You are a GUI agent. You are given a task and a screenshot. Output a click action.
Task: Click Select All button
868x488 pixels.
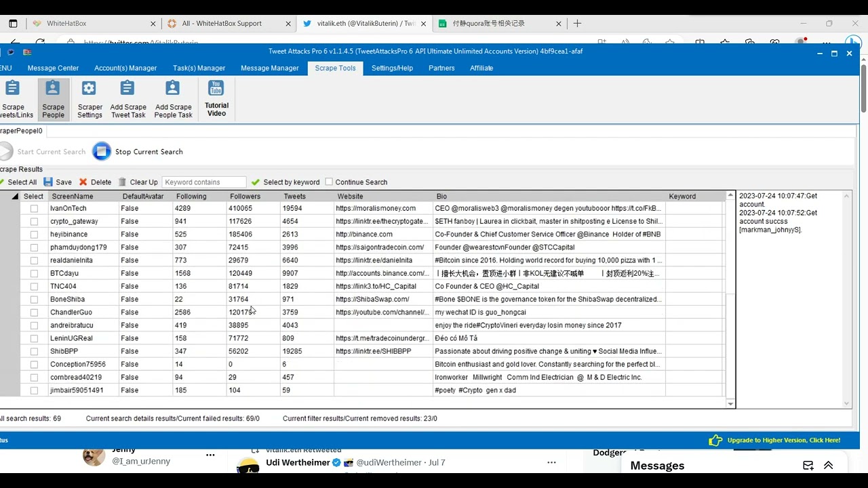click(x=18, y=182)
